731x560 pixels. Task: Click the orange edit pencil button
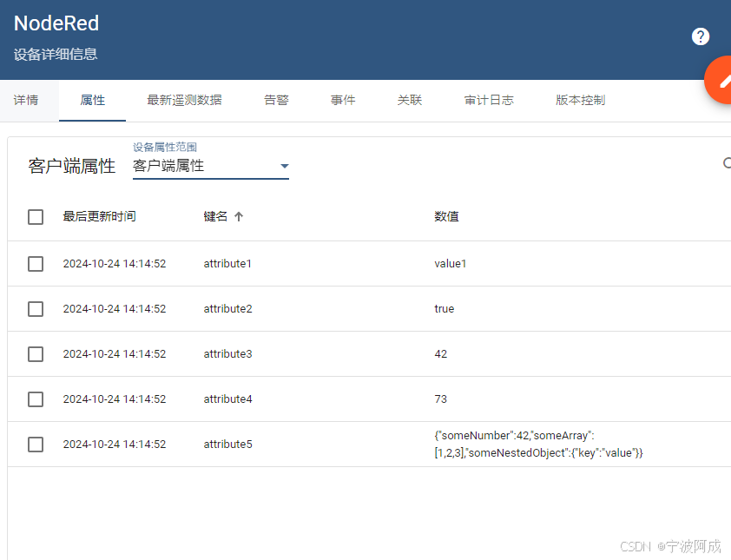723,79
